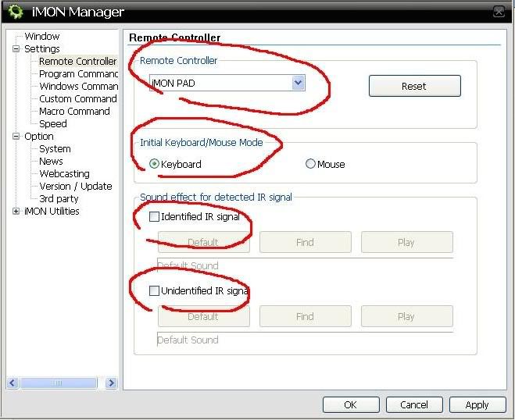The width and height of the screenshot is (515, 420).
Task: Select the Option tree item
Action: pyautogui.click(x=39, y=136)
